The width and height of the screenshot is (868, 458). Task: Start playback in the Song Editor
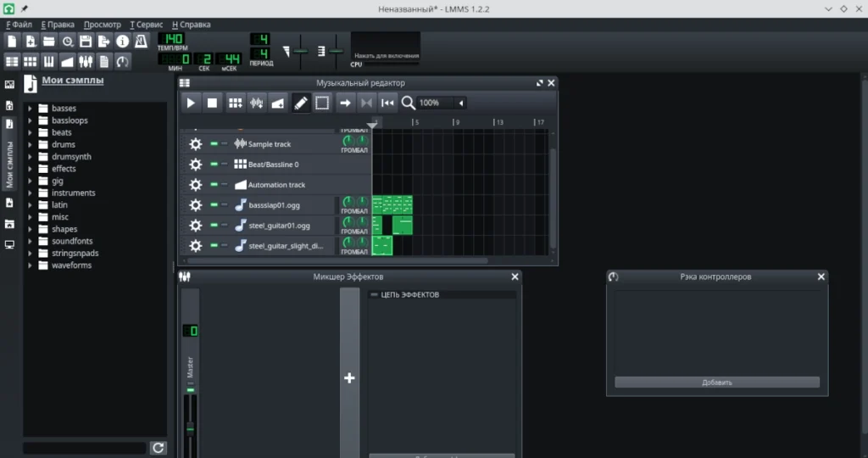click(191, 103)
